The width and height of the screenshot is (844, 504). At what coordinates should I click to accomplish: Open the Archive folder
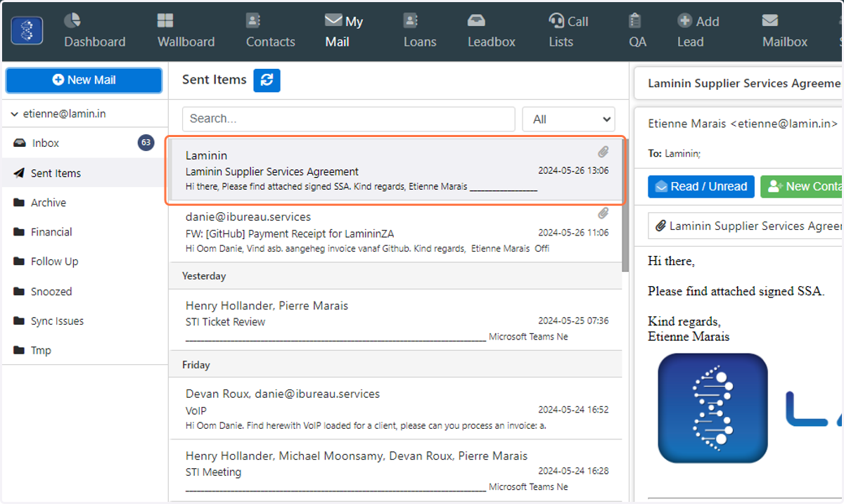[x=84, y=202]
